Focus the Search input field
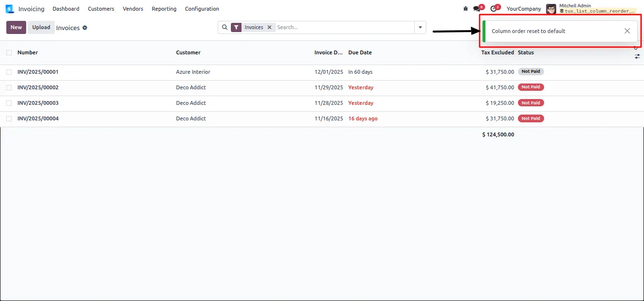This screenshot has height=301, width=644. pos(344,28)
